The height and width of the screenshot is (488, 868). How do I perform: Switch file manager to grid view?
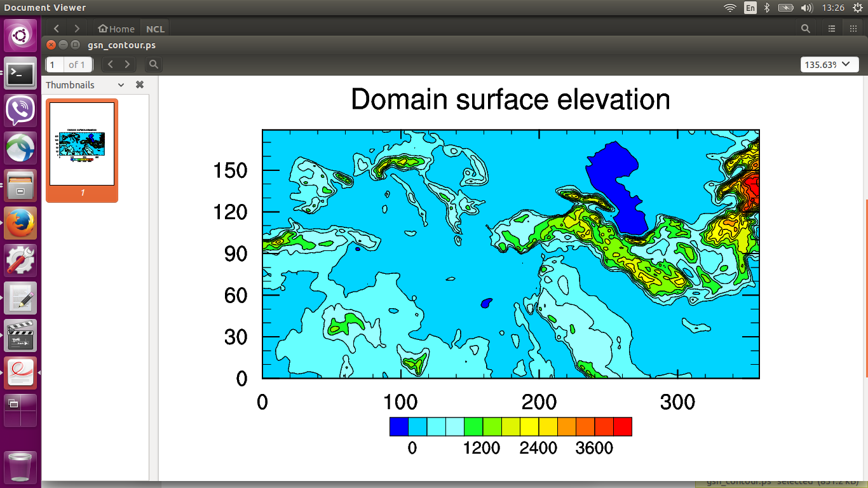click(853, 29)
